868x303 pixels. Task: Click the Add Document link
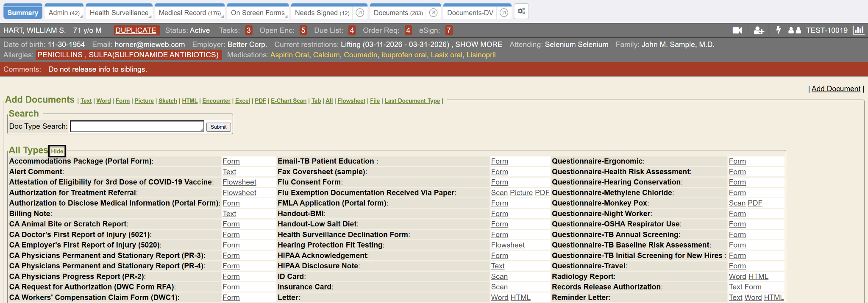835,89
